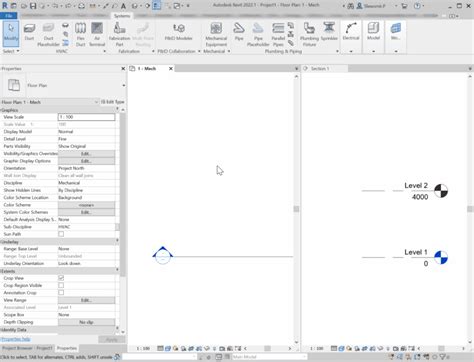Open the File tab
Viewport: 474px width, 362px height.
click(9, 16)
